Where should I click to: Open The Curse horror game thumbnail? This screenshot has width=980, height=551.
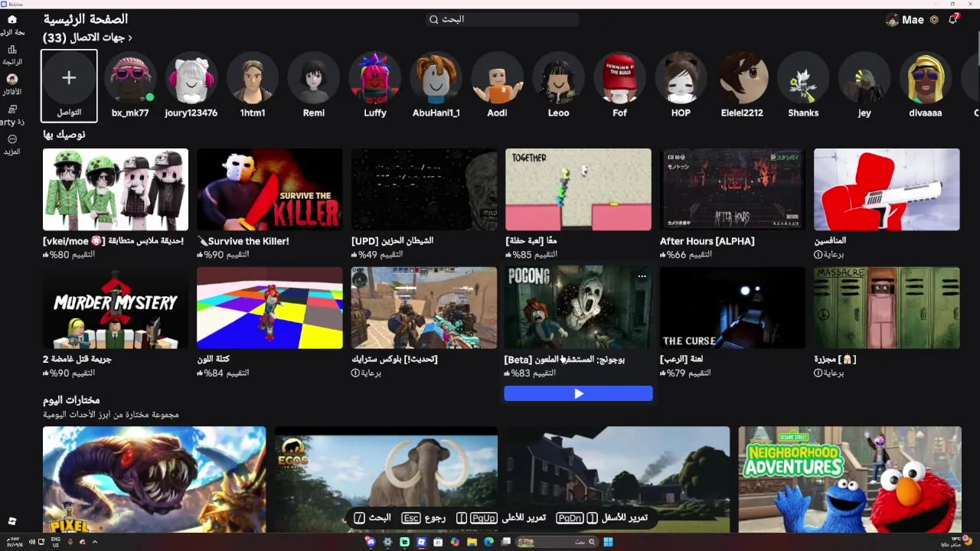coord(733,308)
